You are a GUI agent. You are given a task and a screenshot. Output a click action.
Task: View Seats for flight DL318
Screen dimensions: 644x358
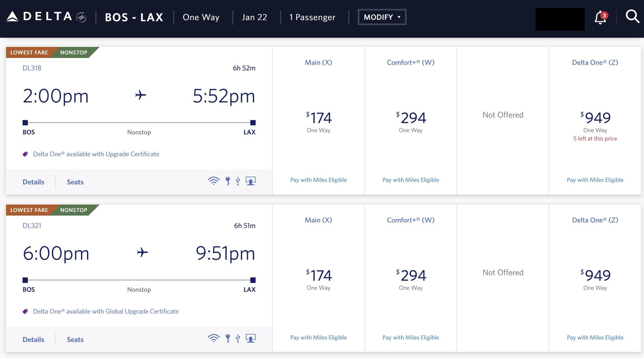75,182
